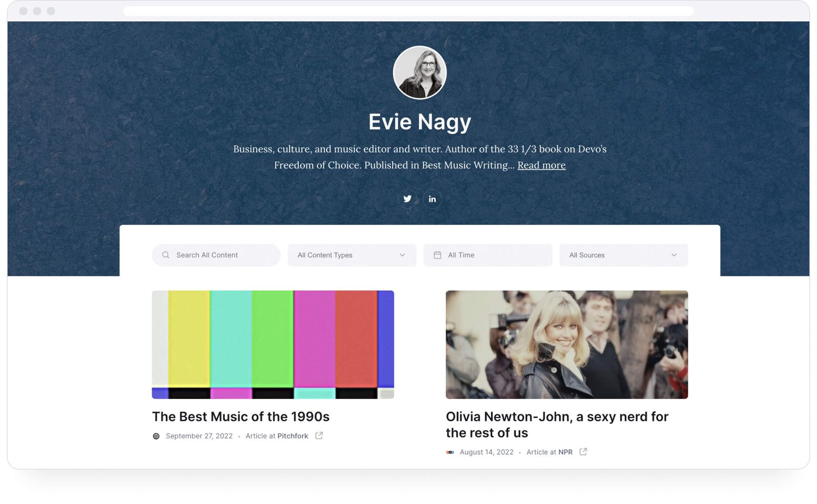Open the Read more link in the bio
Image resolution: width=817 pixels, height=504 pixels.
541,165
